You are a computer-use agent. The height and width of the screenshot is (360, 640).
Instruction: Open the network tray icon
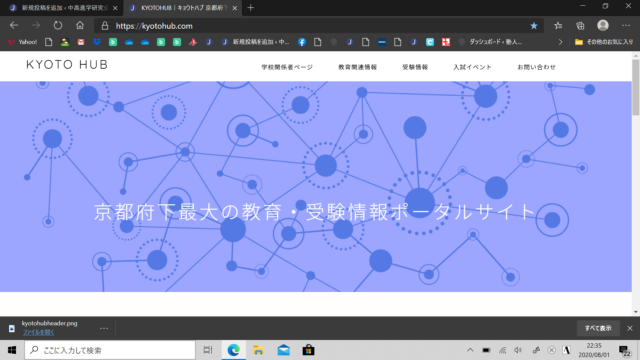(502, 350)
